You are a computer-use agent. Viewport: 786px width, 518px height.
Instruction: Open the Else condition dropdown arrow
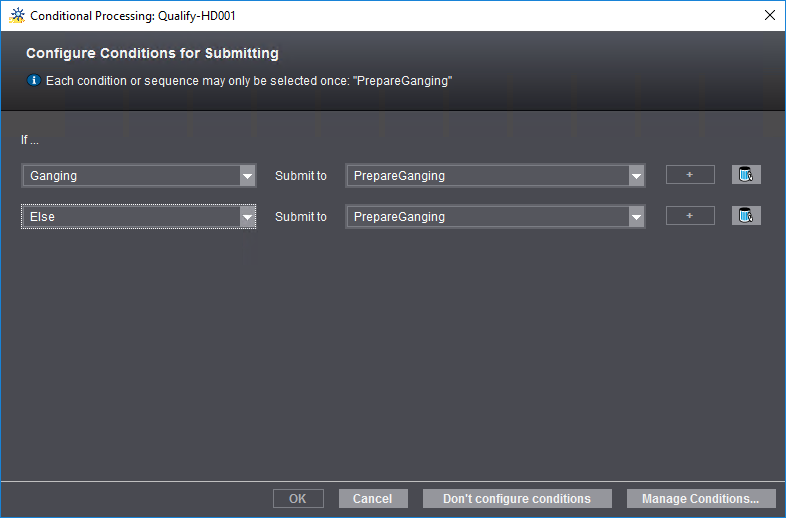(x=248, y=217)
